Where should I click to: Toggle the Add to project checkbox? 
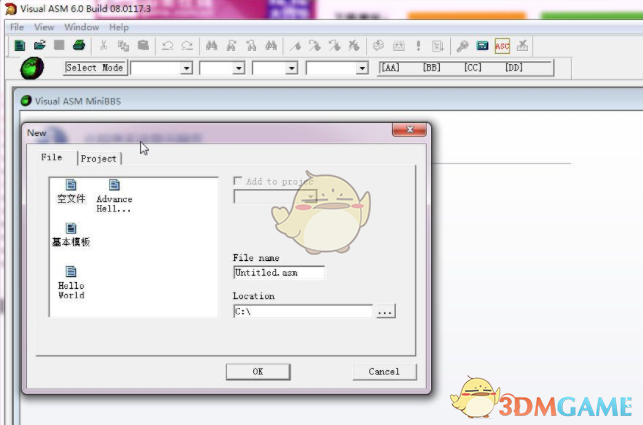tap(237, 181)
